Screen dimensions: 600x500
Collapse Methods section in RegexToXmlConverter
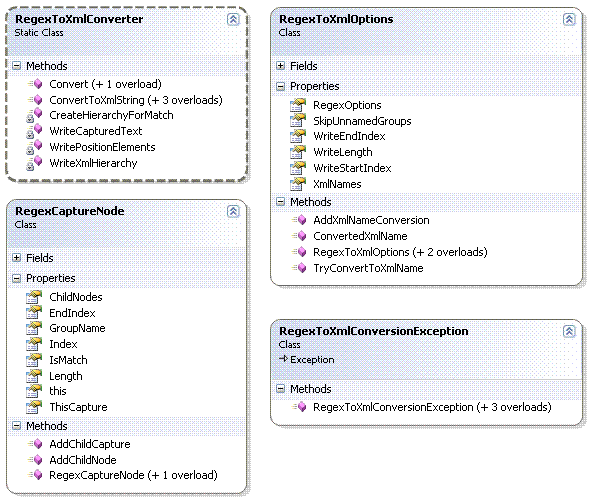(16, 66)
